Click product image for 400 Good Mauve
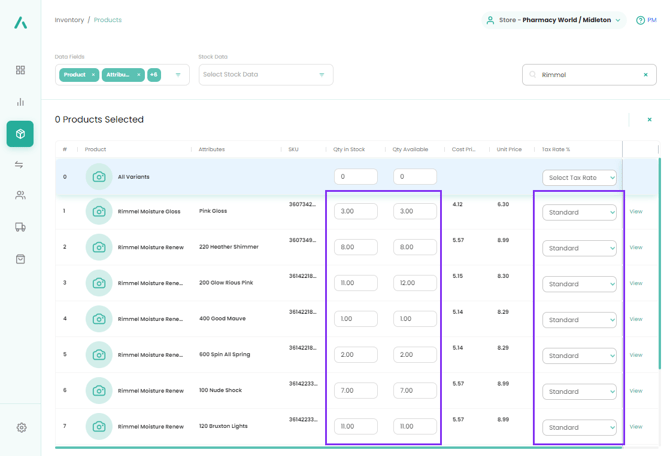 point(99,319)
